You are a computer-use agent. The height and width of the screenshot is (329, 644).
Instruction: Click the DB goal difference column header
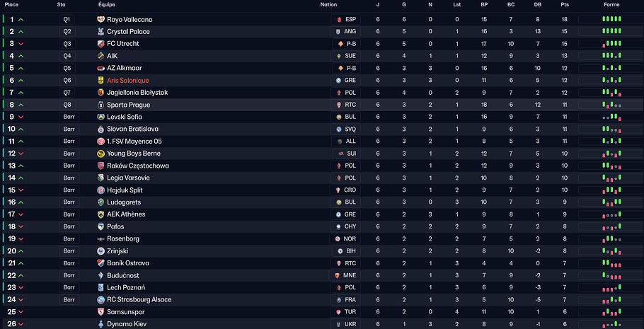pos(538,4)
